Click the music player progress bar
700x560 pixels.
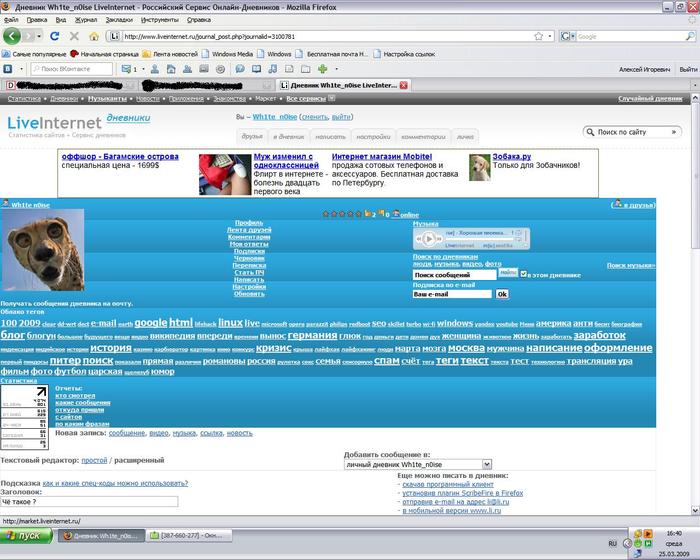point(480,239)
